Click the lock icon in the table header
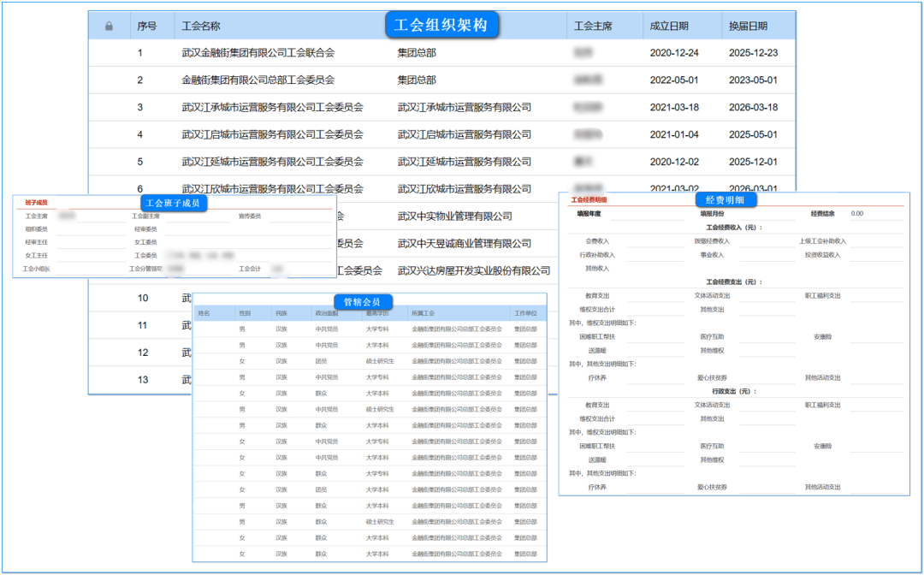 click(x=109, y=26)
